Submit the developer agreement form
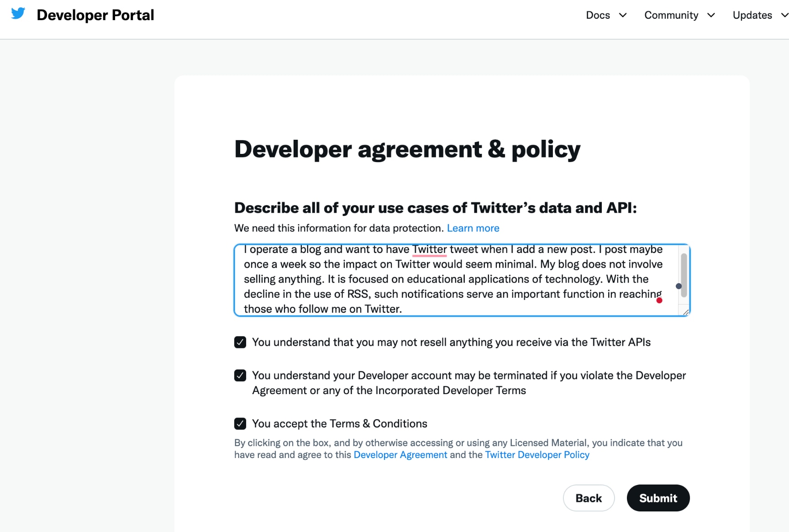Image resolution: width=789 pixels, height=532 pixels. click(x=658, y=498)
